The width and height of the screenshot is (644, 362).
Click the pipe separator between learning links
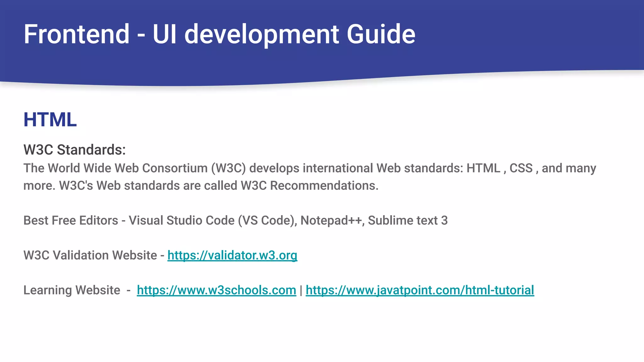click(x=301, y=290)
